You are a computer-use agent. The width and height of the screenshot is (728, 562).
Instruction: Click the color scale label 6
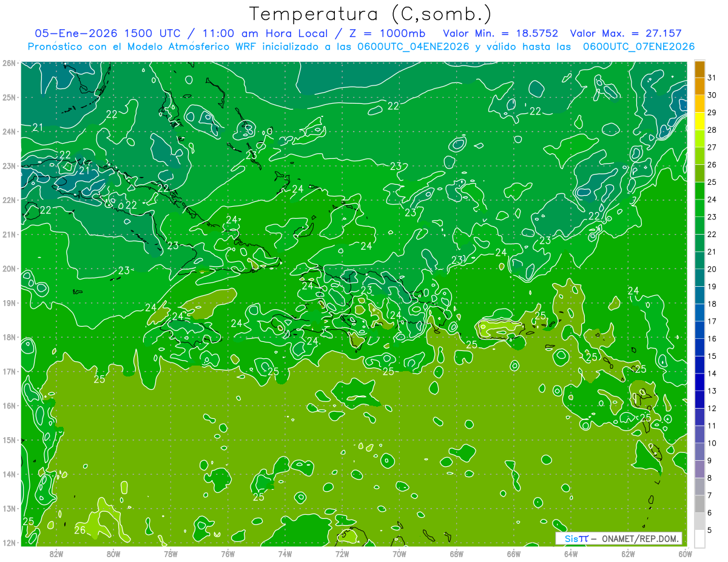[710, 512]
